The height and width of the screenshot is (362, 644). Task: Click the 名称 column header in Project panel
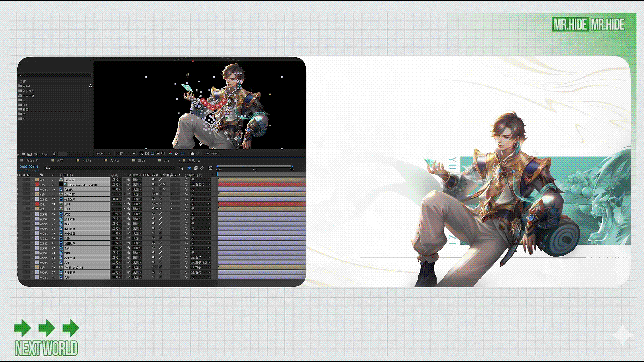23,81
